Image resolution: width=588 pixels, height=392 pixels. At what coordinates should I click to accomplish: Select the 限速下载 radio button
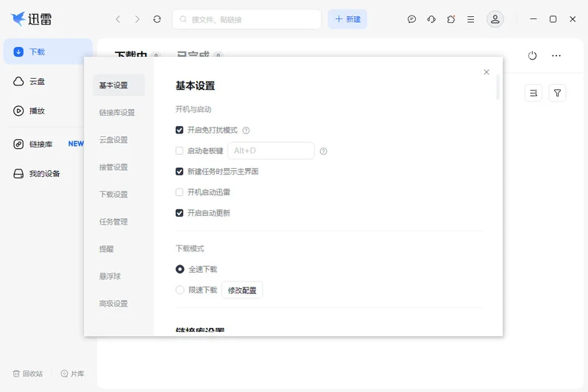tap(180, 290)
